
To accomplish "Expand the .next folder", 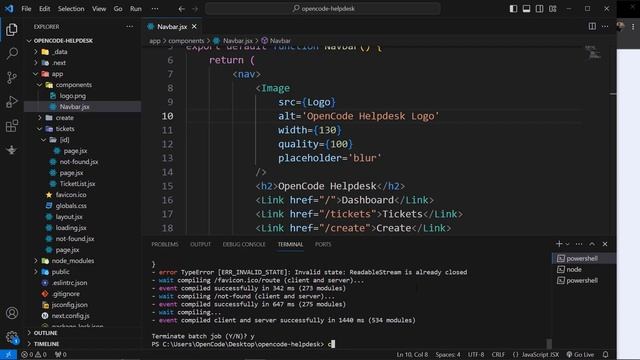I will pyautogui.click(x=59, y=63).
